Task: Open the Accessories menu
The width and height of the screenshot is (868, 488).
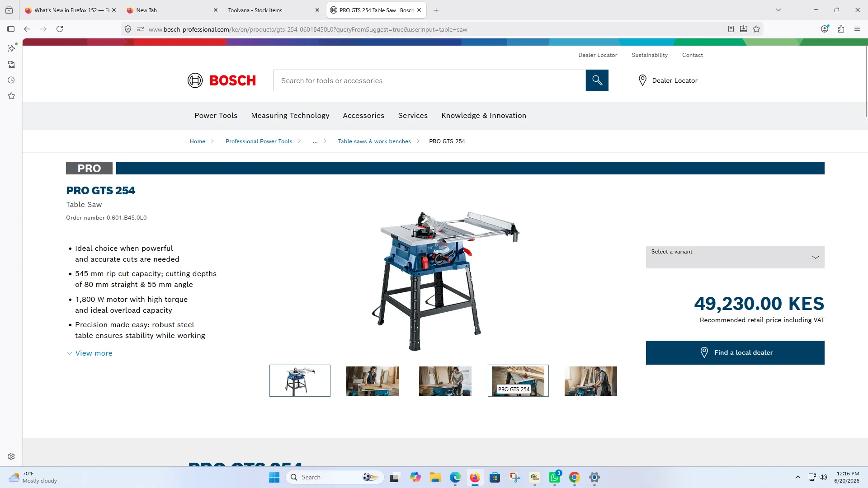Action: (363, 116)
